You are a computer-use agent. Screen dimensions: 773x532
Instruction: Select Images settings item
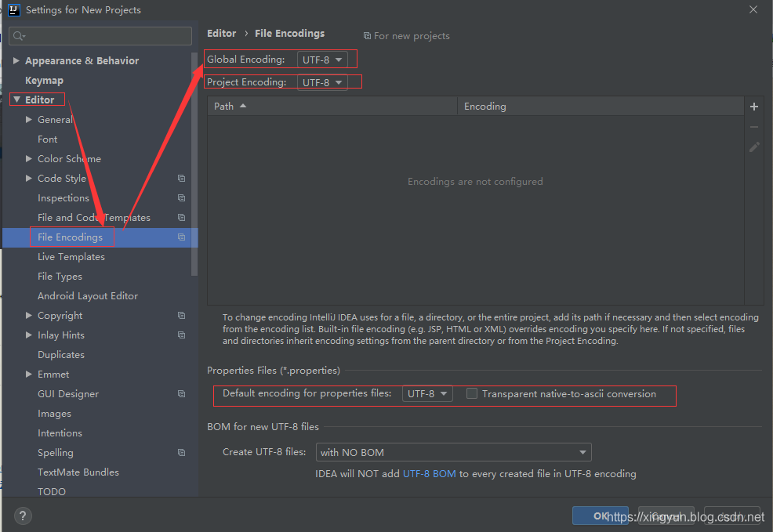click(54, 414)
